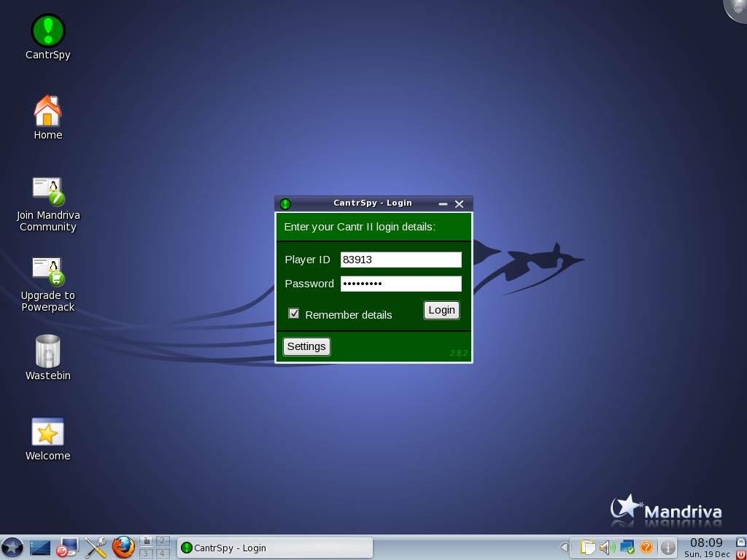
Task: Open the network monitor tray icon
Action: [627, 548]
